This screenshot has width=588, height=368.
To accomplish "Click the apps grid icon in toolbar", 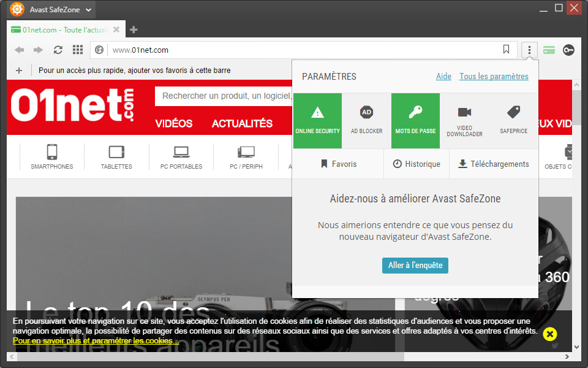I will (x=78, y=50).
